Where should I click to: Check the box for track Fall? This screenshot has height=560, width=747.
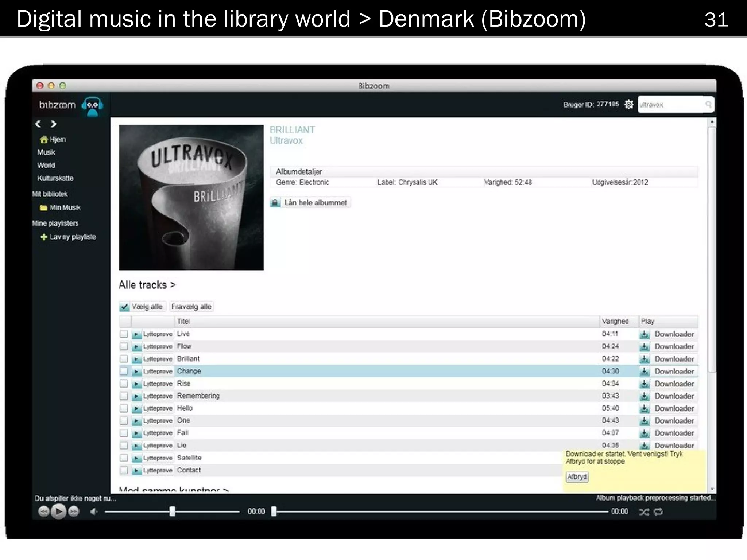pyautogui.click(x=124, y=433)
